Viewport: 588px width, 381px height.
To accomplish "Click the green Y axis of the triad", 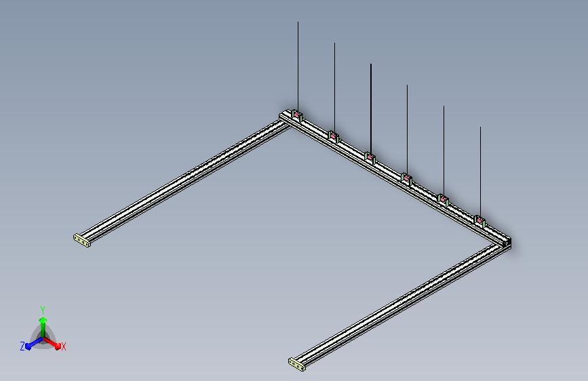I will coord(43,327).
